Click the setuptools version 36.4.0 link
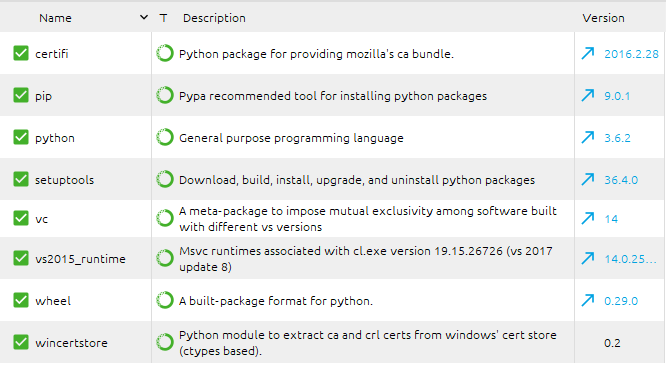666x366 pixels. tap(621, 180)
